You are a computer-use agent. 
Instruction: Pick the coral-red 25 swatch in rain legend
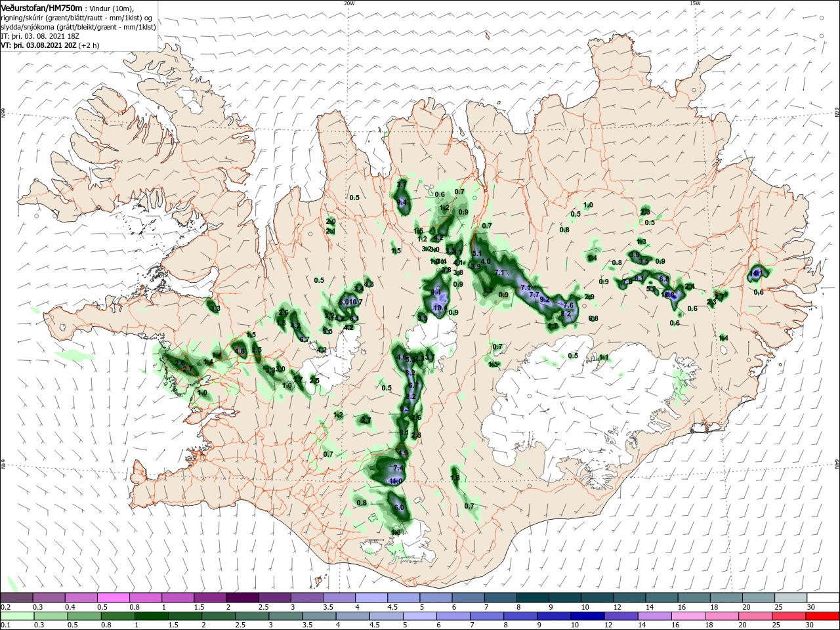pos(788,616)
